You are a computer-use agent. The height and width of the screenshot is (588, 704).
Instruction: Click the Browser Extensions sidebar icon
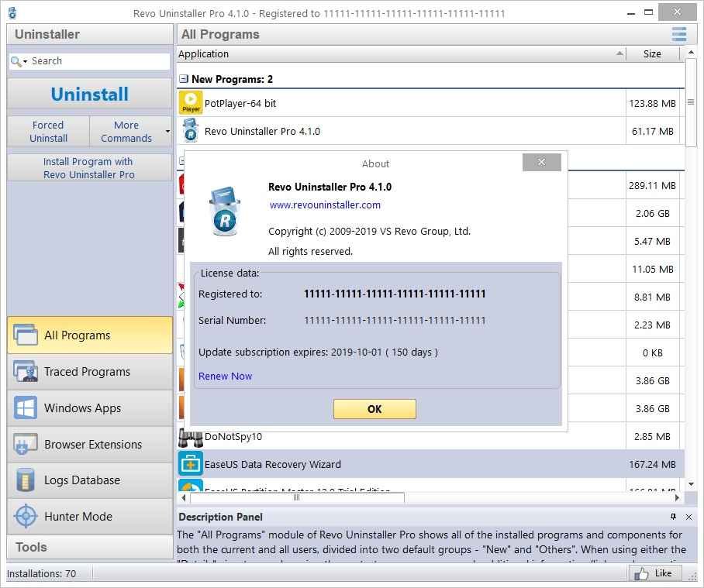(26, 444)
